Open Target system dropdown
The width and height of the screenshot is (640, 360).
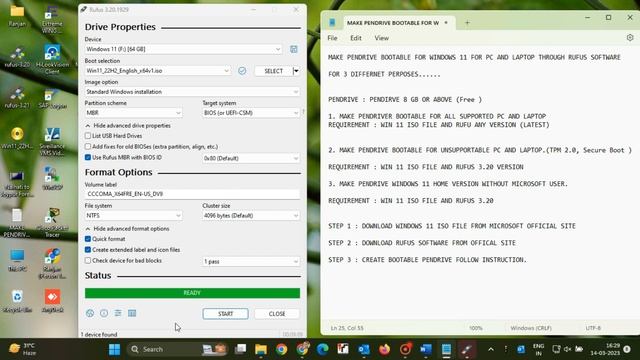click(251, 113)
